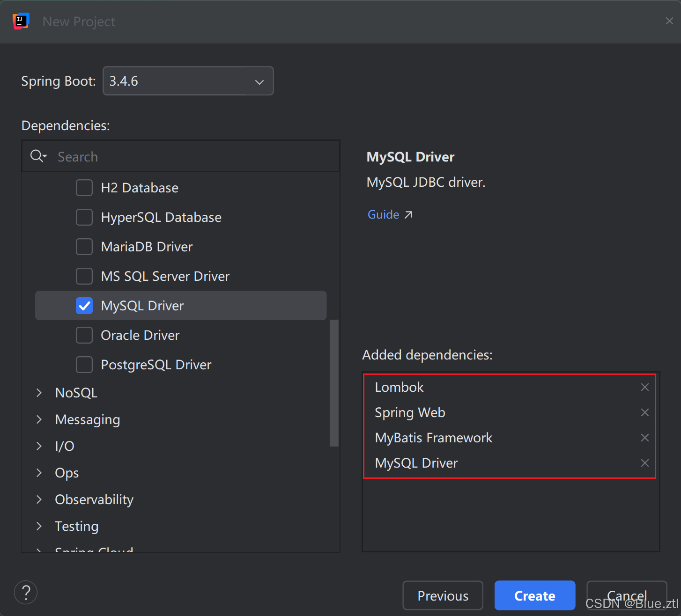681x616 pixels.
Task: Select the MS SQL Server Driver row label
Action: click(x=165, y=276)
